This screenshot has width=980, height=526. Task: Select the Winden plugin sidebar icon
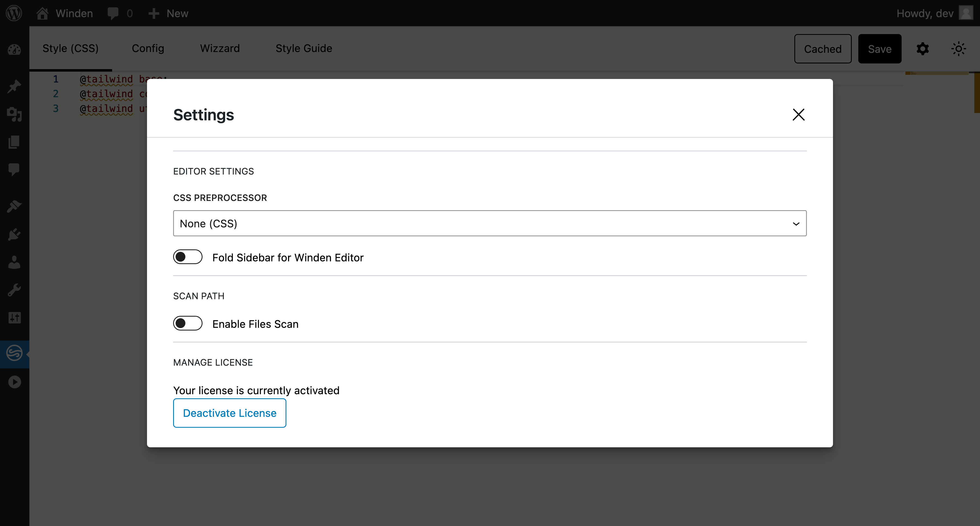(x=14, y=354)
